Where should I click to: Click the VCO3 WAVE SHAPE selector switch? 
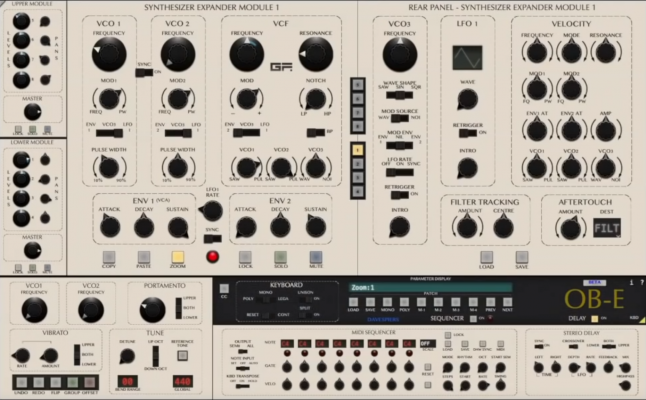[400, 95]
